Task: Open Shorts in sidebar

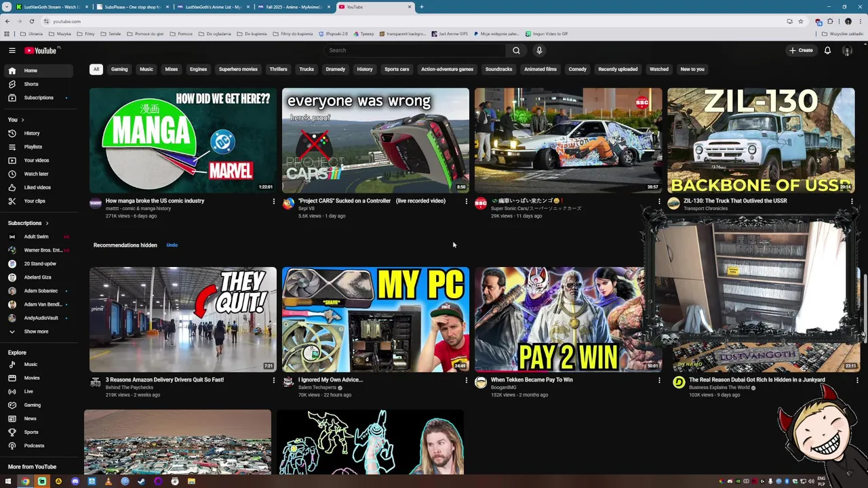Action: 39,84
